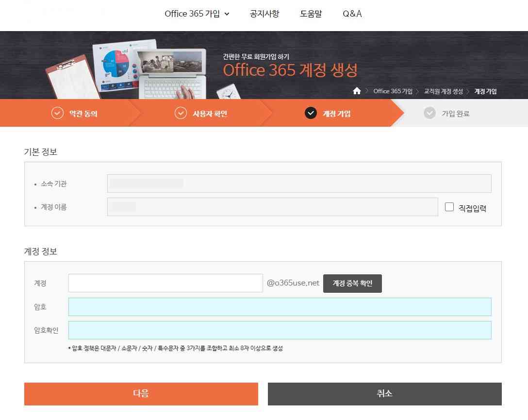Click the 약관 동의 step check icon
Screen dimensions: 528x420
click(57, 113)
